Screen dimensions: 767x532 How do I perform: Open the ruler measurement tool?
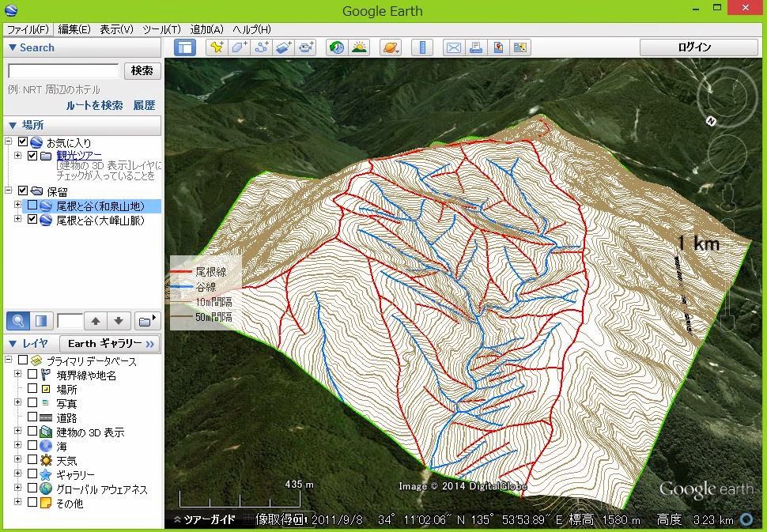click(422, 47)
